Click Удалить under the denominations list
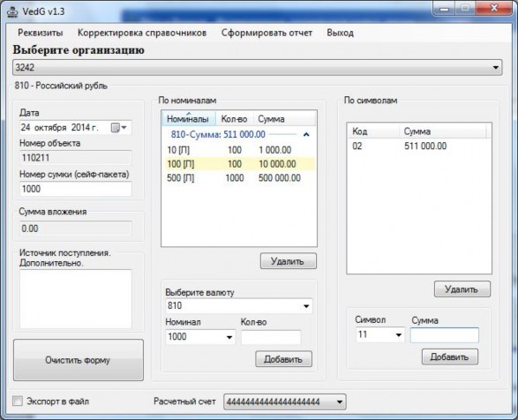Screen dimensions: 518x420 [288, 261]
